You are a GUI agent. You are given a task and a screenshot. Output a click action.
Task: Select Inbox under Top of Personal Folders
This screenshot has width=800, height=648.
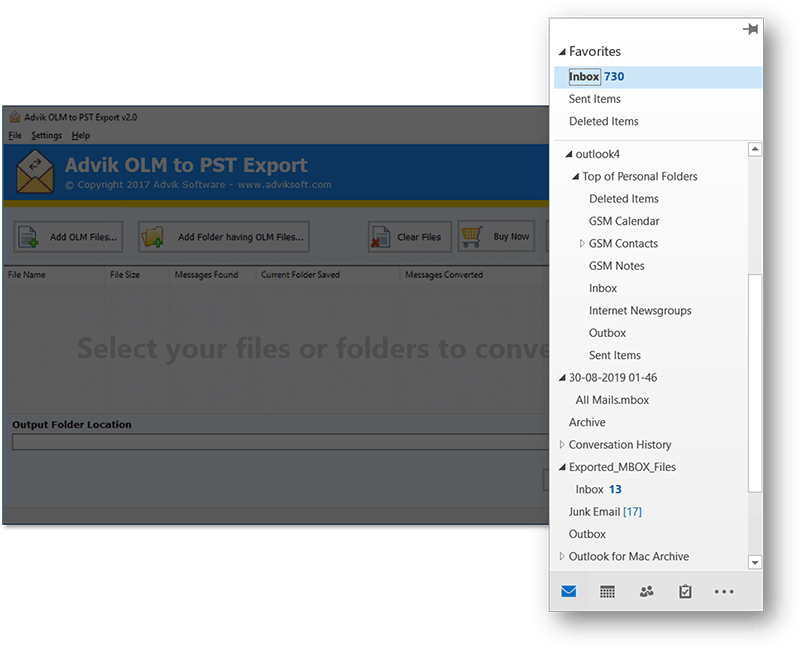point(603,288)
